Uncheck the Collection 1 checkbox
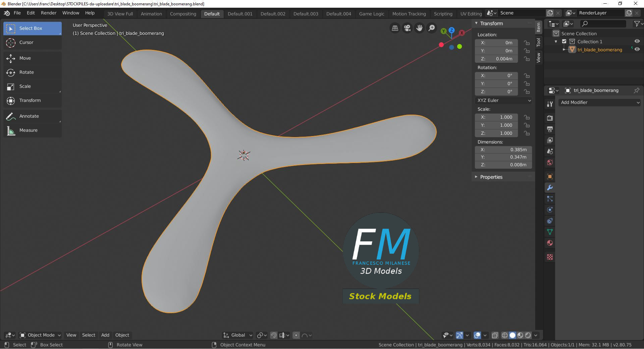This screenshot has width=644, height=349. pyautogui.click(x=564, y=42)
